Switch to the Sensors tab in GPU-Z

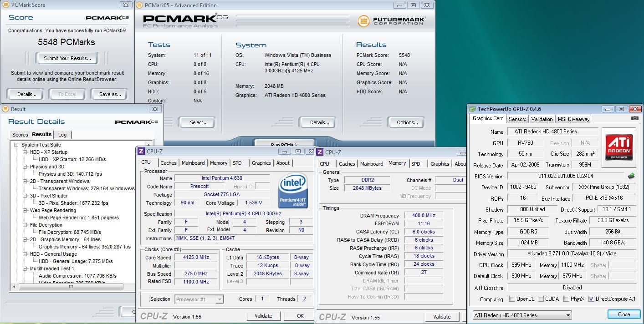tap(517, 119)
